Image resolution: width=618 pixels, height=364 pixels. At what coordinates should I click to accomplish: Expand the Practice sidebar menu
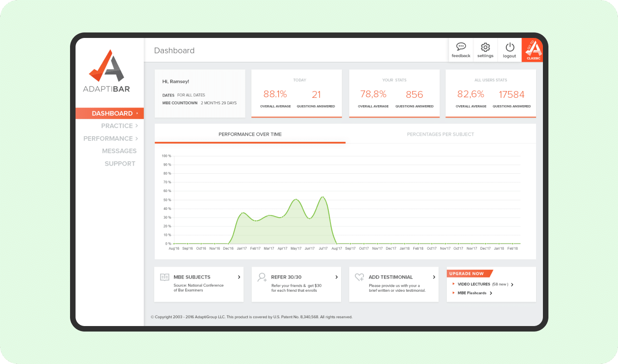click(x=119, y=126)
